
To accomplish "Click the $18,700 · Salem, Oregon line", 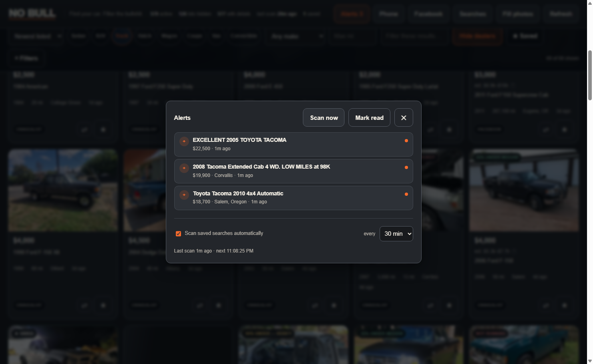I will 230,202.
